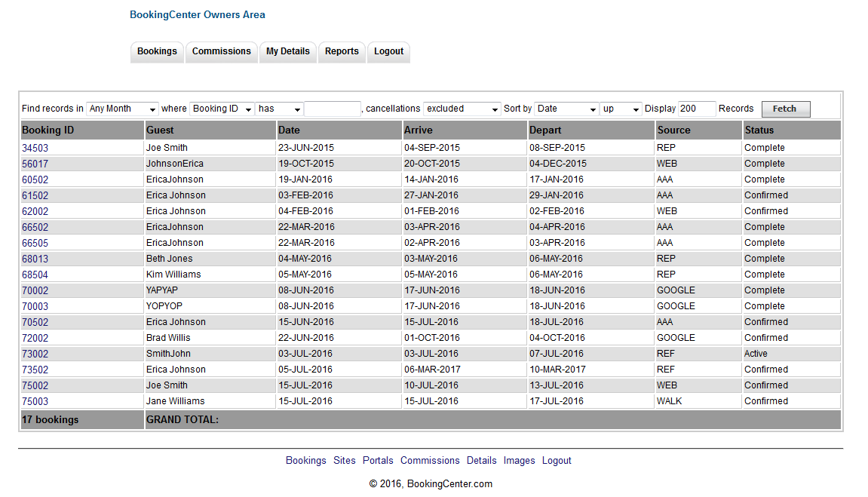Open the sort direction 'up' dropdown
Screen dimensions: 868x497
click(621, 109)
